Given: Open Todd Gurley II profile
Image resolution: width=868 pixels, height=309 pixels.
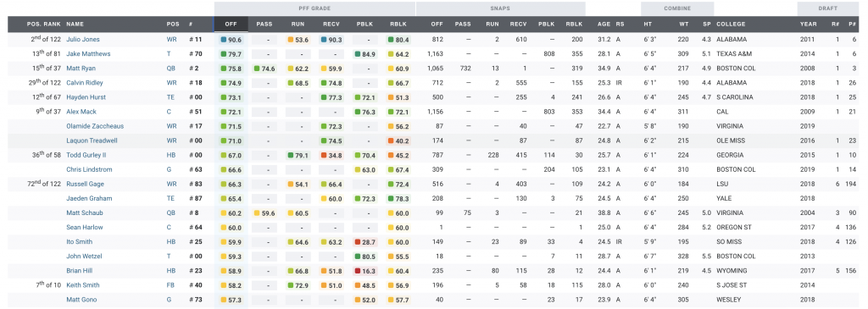Looking at the screenshot, I should [86, 155].
